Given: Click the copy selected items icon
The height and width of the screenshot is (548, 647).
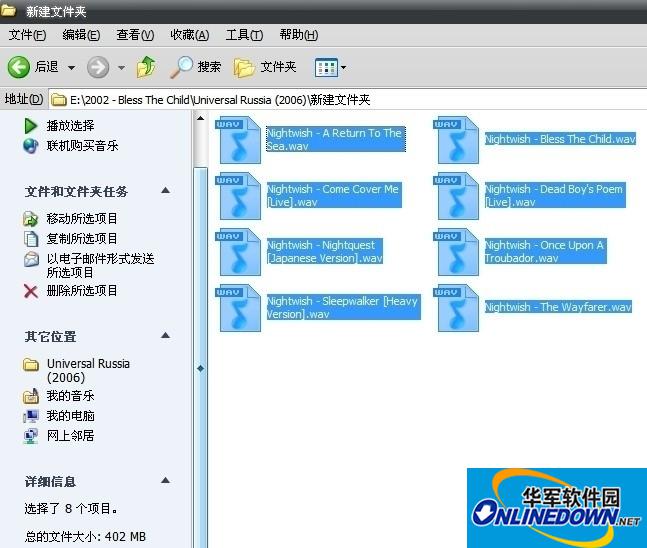Looking at the screenshot, I should pyautogui.click(x=31, y=239).
